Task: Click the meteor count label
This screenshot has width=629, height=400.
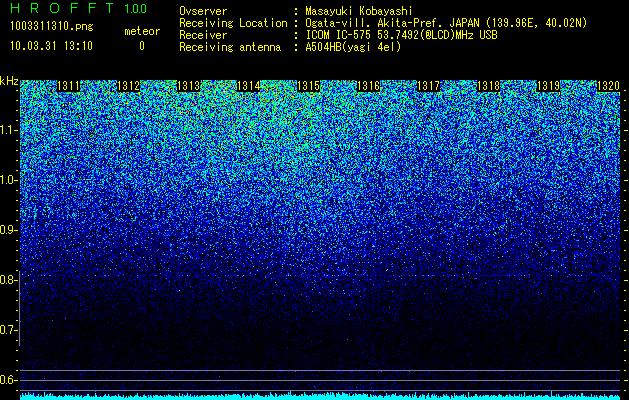Action: (x=142, y=31)
